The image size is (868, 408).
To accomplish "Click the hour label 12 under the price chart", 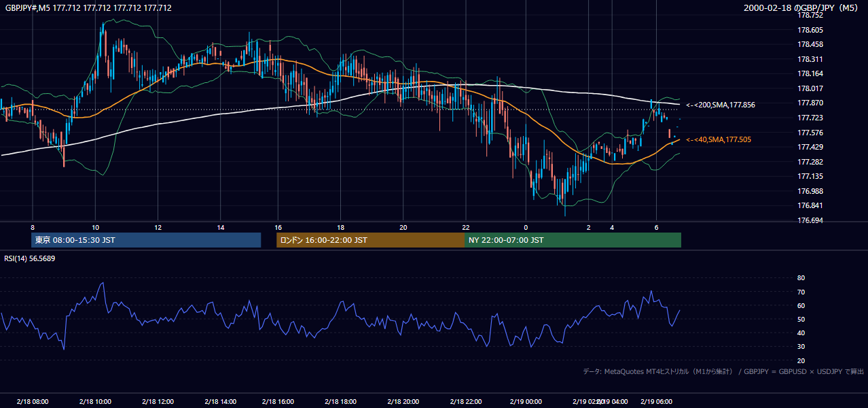I will click(158, 227).
